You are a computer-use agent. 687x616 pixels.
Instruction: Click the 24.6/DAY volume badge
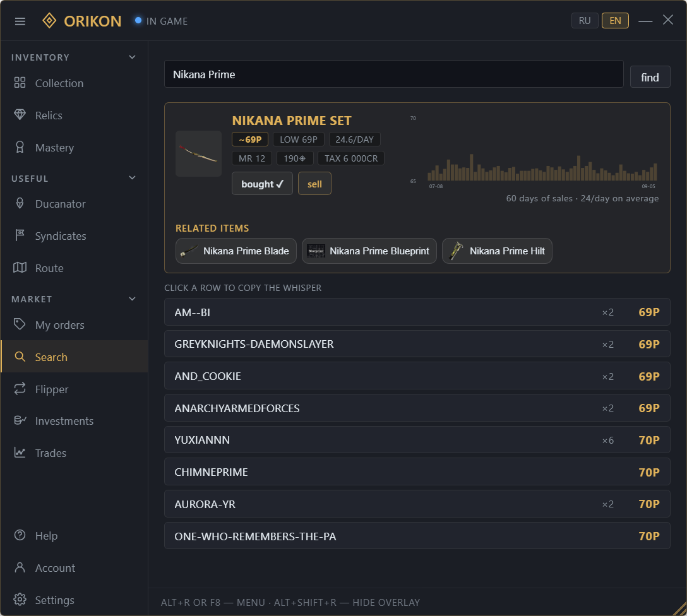click(x=354, y=139)
